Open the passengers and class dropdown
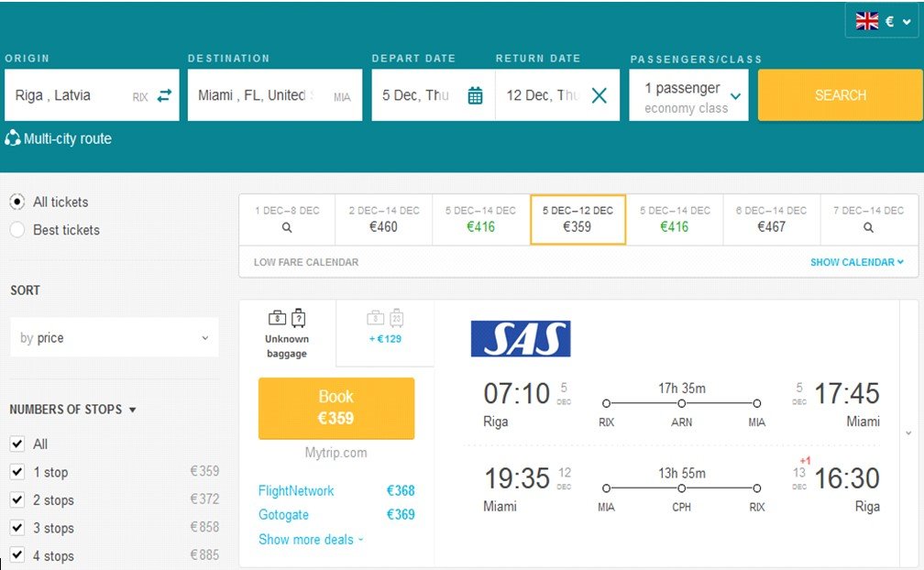This screenshot has height=570, width=924. point(688,95)
